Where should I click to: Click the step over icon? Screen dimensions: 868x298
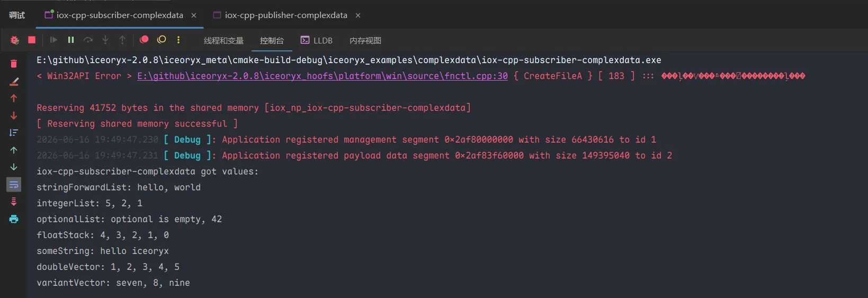88,40
